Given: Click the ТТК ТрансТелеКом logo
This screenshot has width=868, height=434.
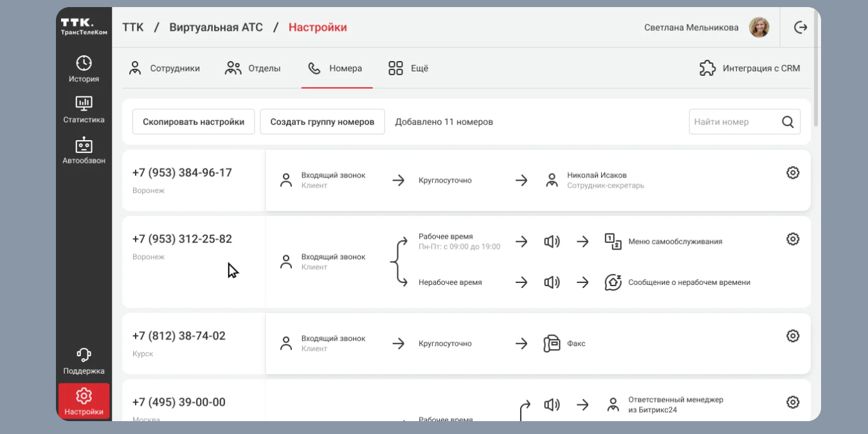Looking at the screenshot, I should click(84, 26).
